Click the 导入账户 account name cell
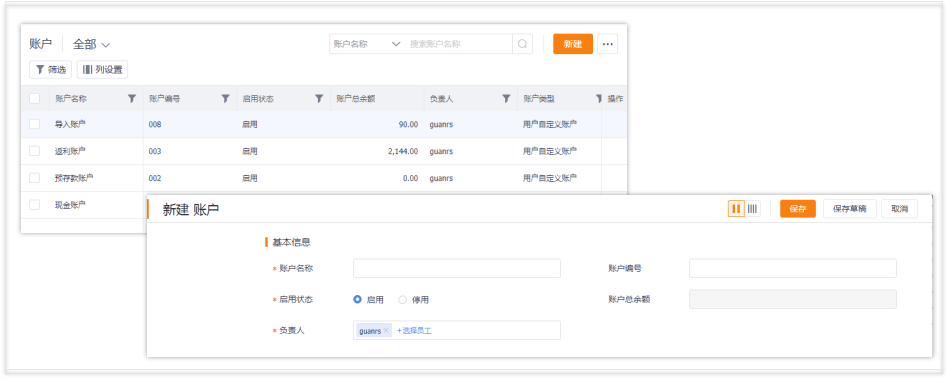This screenshot has height=379, width=948. click(70, 124)
